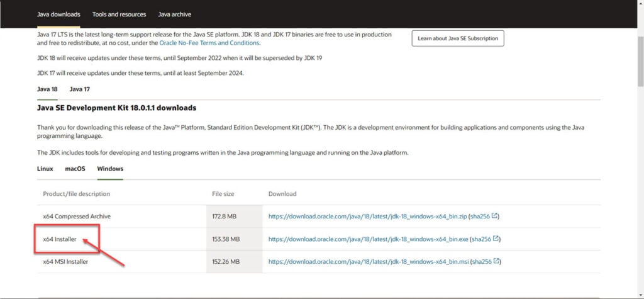644x299 pixels.
Task: Open external link icon beside msi sha256
Action: [496, 261]
